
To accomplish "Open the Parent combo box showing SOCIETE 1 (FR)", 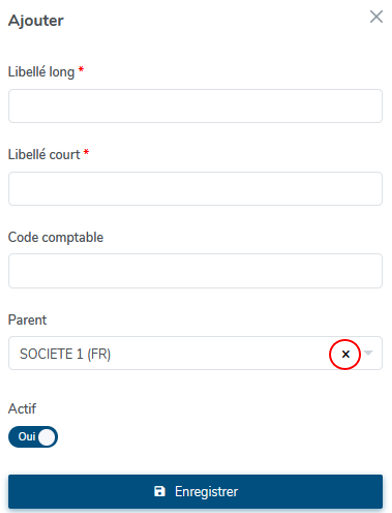I will pyautogui.click(x=195, y=353).
